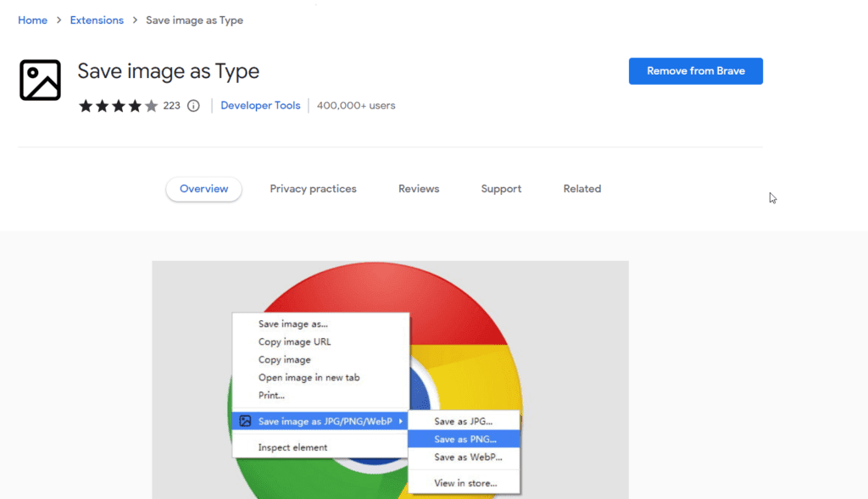Open the Reviews tab
Viewport: 868px width, 499px height.
coord(419,189)
